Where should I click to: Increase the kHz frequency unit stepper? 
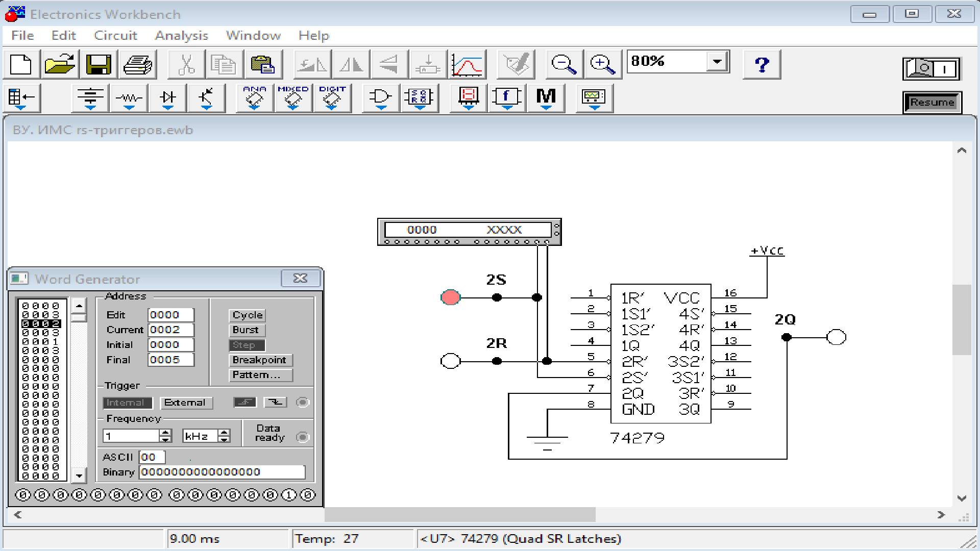point(224,433)
